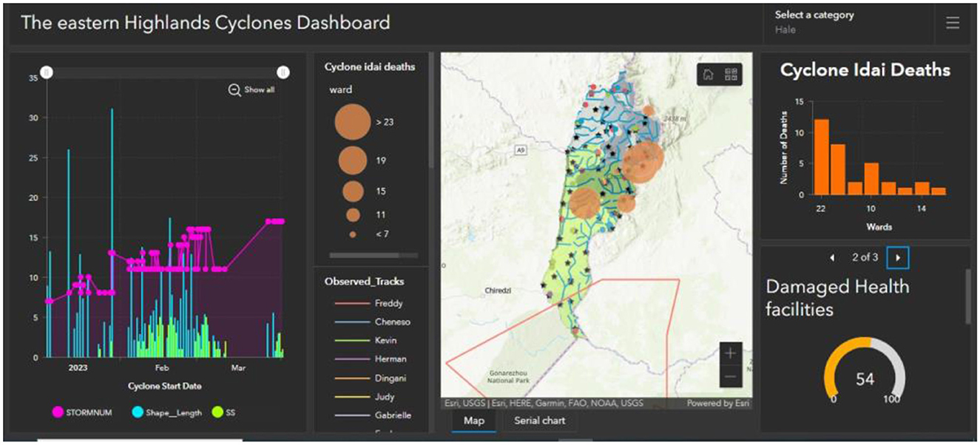This screenshot has height=445, width=980.
Task: Click the Mar label on chart axis
Action: pos(238,367)
